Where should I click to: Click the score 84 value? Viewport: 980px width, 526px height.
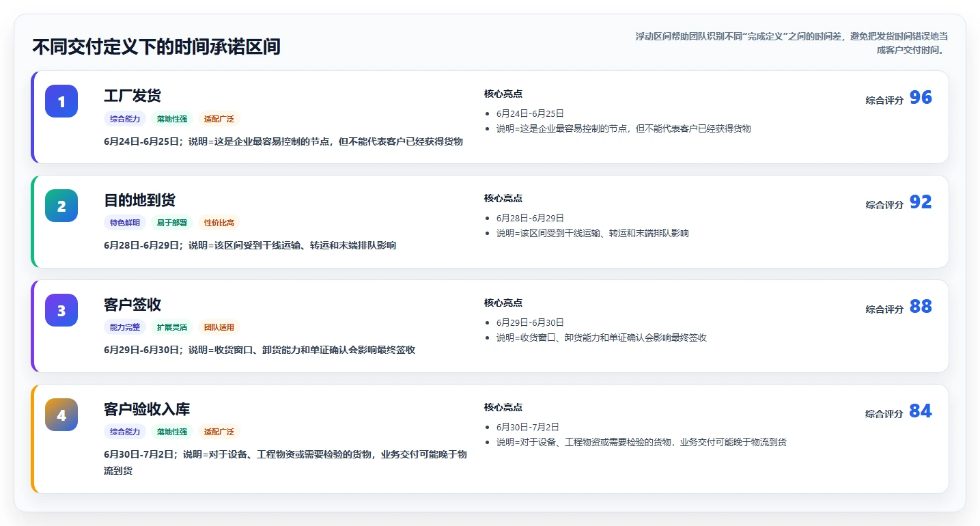[x=921, y=411]
